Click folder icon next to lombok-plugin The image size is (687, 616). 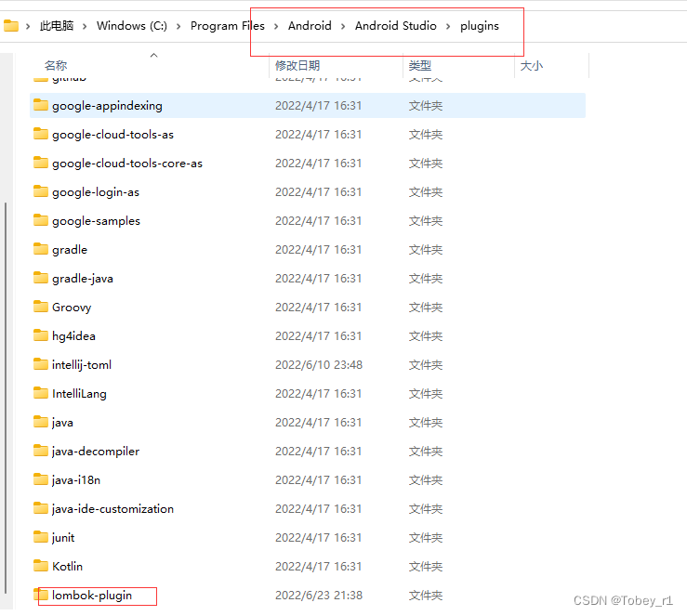point(41,595)
